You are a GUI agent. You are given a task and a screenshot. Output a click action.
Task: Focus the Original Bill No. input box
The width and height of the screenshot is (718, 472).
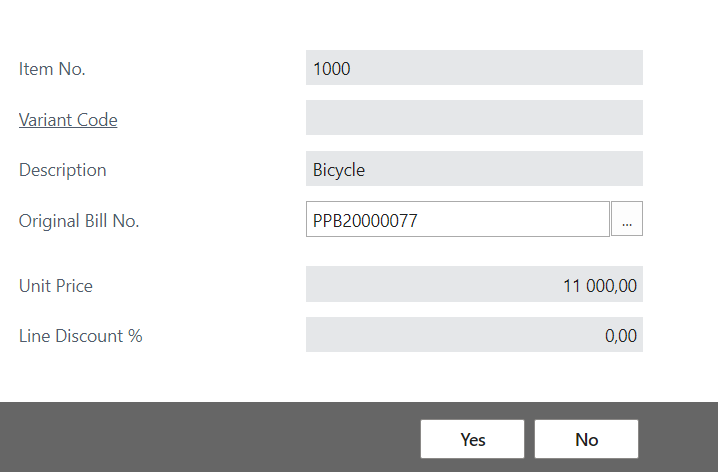coord(458,219)
